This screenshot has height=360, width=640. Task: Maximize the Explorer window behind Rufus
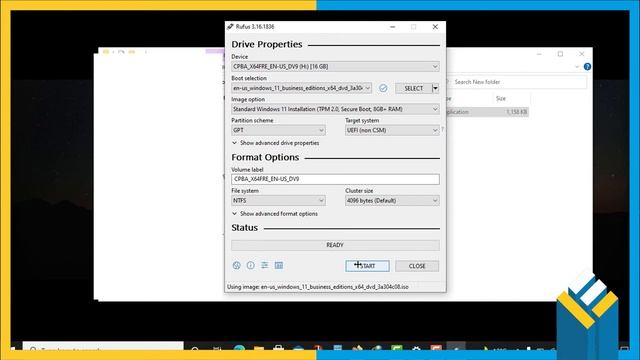[x=560, y=54]
